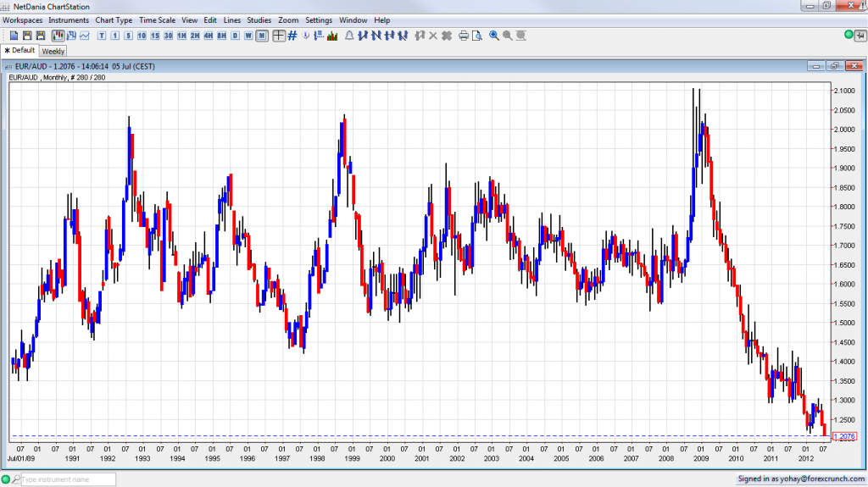868x487 pixels.
Task: Click the print preview icon
Action: [x=476, y=36]
